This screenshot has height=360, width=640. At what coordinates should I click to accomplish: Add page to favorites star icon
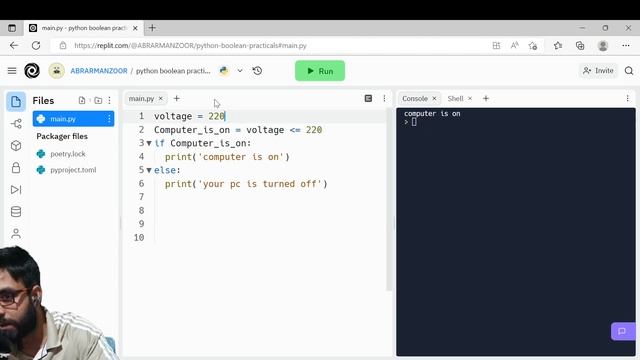(x=533, y=45)
